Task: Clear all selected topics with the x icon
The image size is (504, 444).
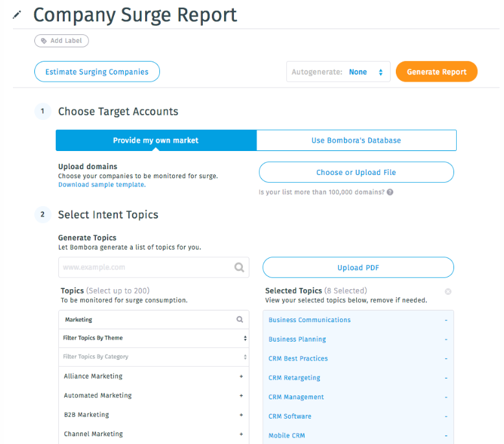Action: point(448,291)
